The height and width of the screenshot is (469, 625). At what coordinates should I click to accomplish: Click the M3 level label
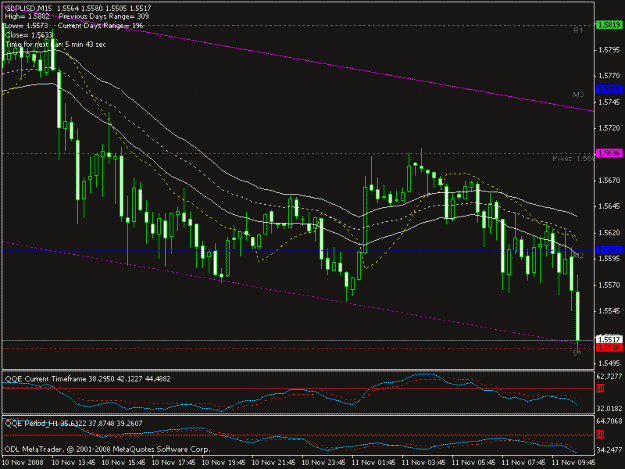point(578,94)
